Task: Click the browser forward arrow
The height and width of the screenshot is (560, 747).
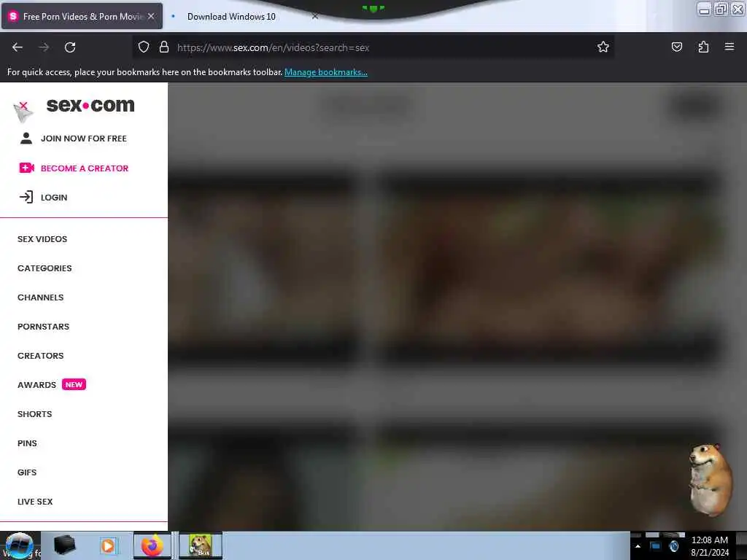Action: click(44, 47)
